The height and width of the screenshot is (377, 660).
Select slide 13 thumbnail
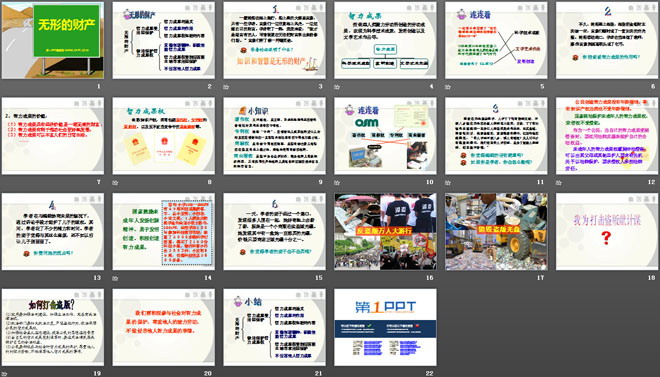point(53,231)
